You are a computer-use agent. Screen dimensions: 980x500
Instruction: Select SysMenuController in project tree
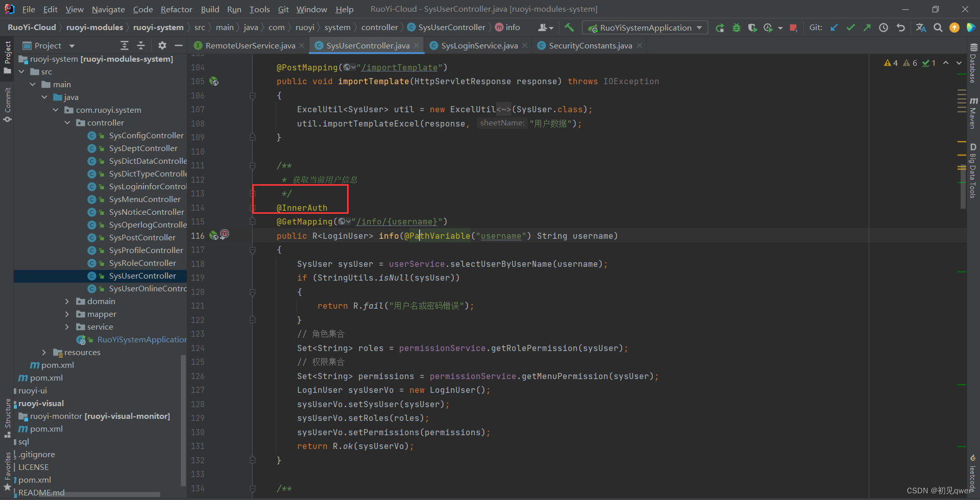(144, 199)
